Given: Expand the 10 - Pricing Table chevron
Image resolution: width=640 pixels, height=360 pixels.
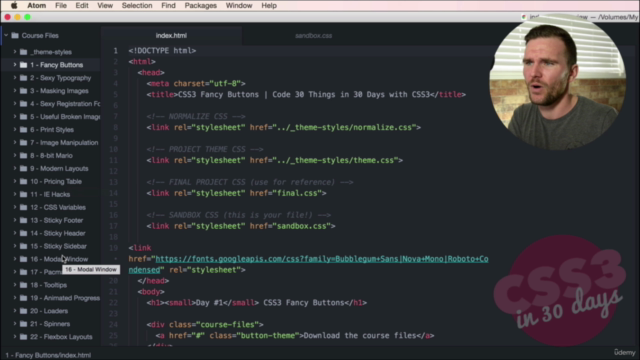Looking at the screenshot, I should (15, 181).
